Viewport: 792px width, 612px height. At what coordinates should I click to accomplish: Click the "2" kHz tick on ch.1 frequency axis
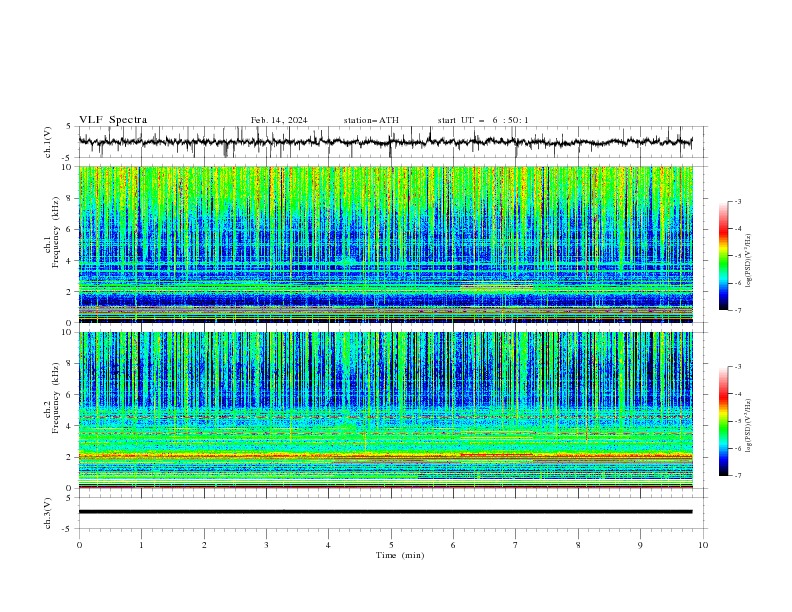pos(71,292)
